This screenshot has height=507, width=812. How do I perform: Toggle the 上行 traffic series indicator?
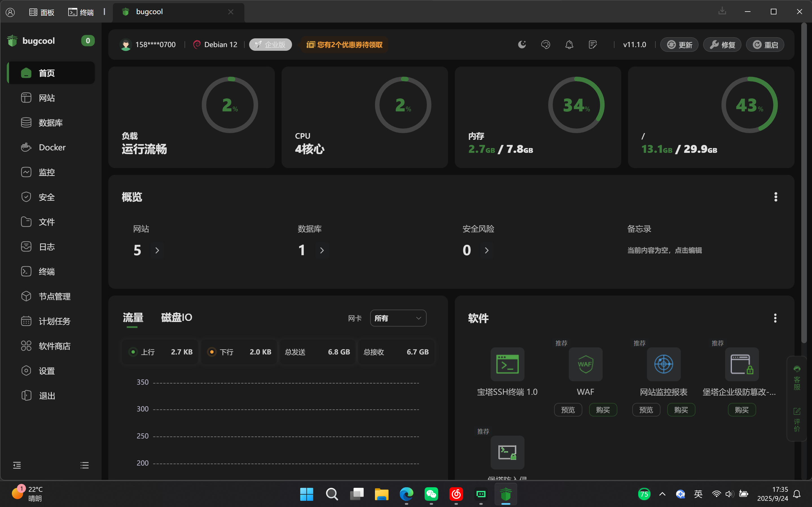pyautogui.click(x=133, y=352)
